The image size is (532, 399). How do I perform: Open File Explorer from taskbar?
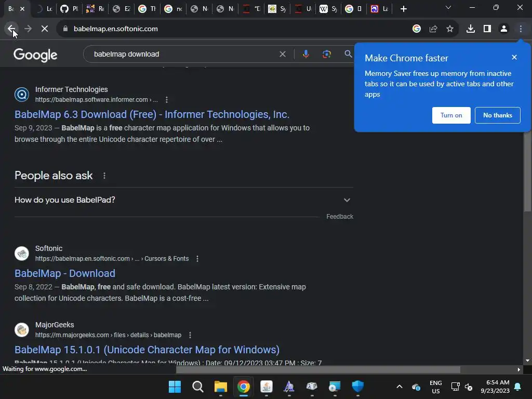coord(220,387)
